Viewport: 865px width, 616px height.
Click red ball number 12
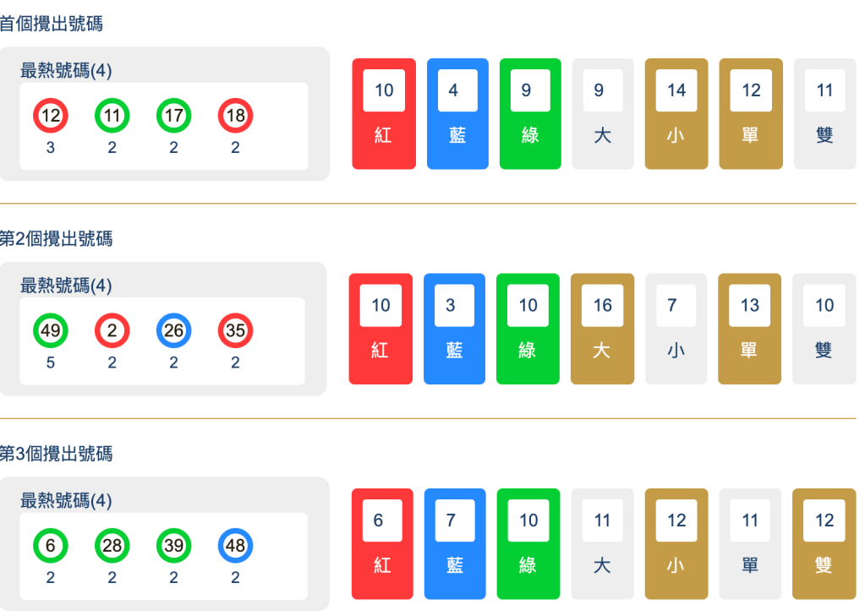[51, 116]
